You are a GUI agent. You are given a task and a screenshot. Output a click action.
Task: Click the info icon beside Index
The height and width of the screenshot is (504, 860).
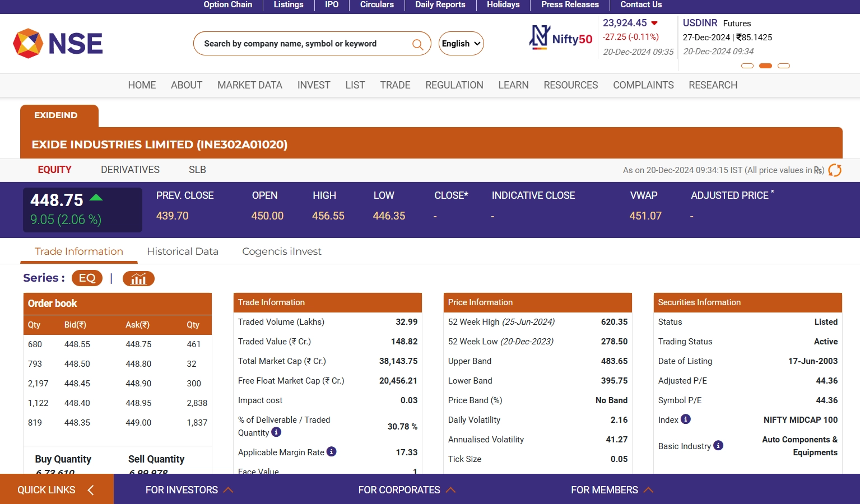coord(686,419)
